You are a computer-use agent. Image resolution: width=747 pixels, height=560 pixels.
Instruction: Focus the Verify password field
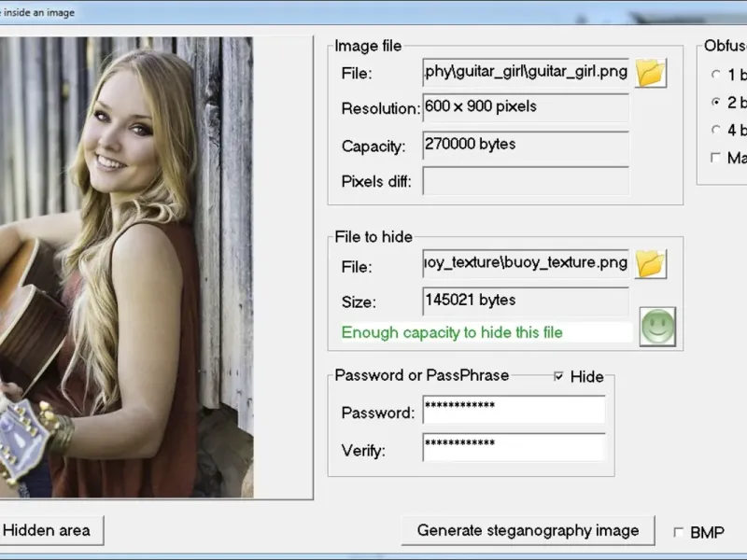514,447
